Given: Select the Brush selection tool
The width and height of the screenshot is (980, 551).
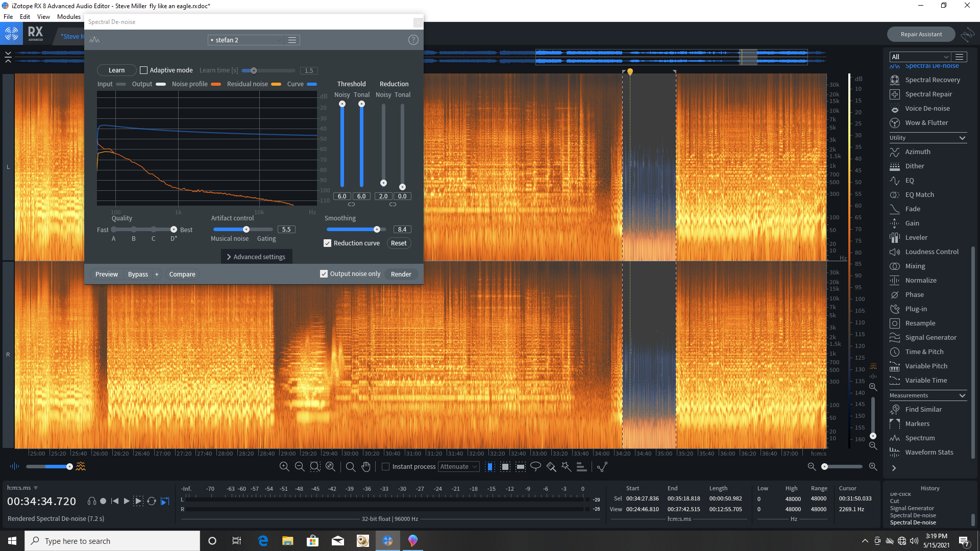Looking at the screenshot, I should pos(551,466).
